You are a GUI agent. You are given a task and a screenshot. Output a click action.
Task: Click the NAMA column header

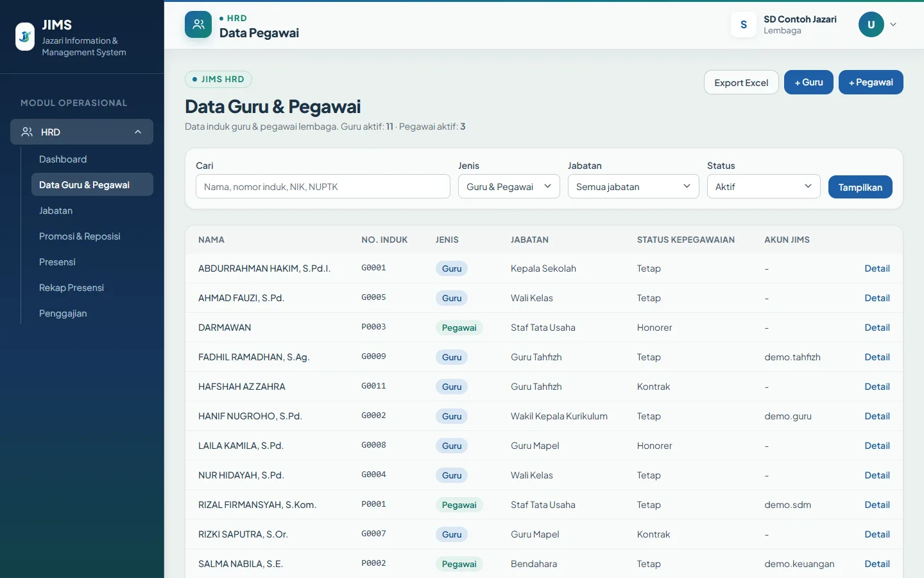click(x=211, y=240)
